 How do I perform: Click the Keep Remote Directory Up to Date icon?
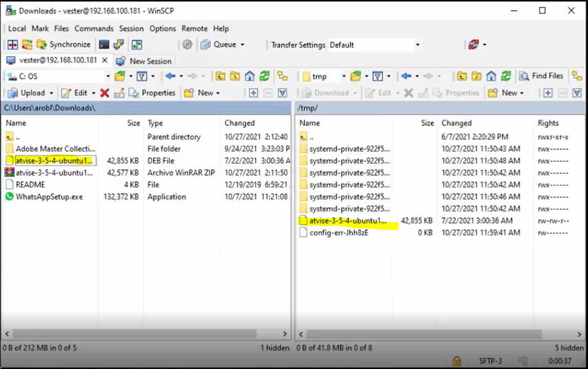point(137,45)
